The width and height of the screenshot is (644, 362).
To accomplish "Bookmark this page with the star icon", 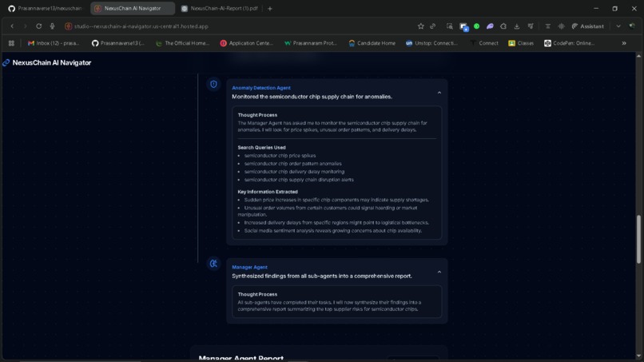I will (420, 26).
